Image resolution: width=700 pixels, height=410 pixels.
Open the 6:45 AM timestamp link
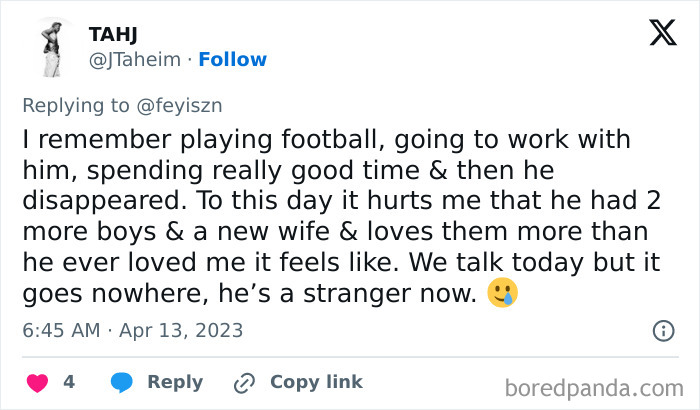click(x=62, y=330)
